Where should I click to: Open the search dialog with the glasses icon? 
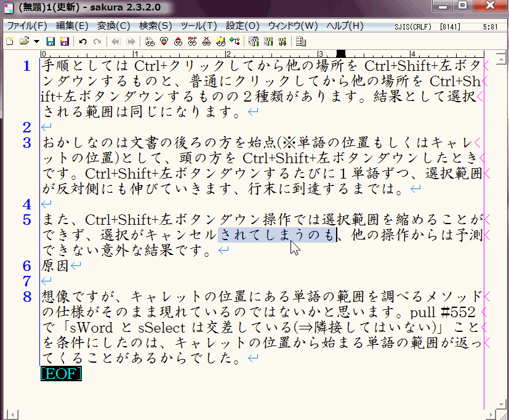click(x=150, y=41)
